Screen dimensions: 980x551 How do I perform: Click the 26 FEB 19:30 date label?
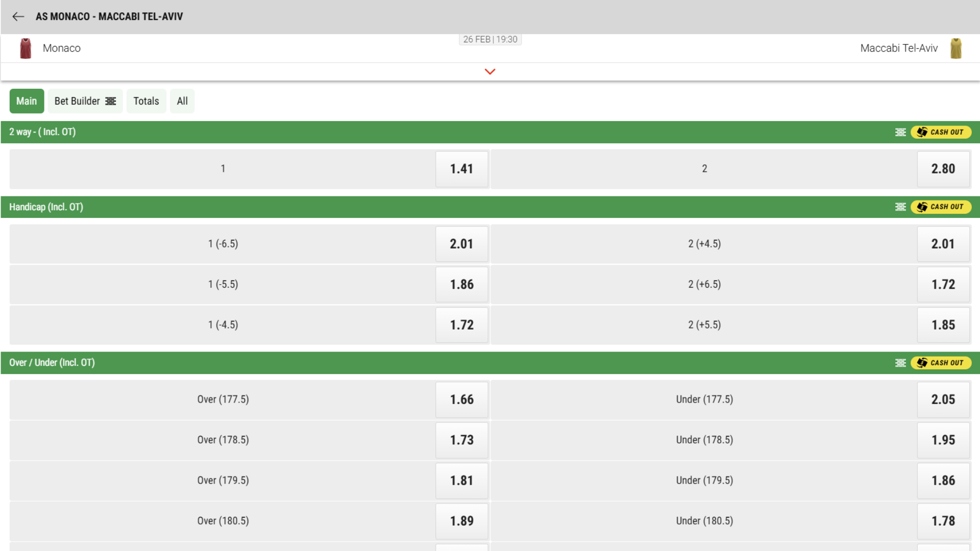[x=490, y=39]
